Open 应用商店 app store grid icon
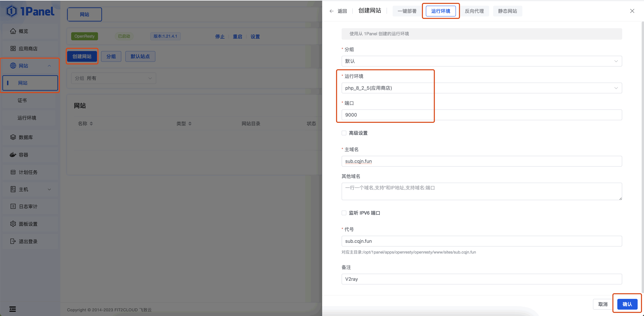The image size is (644, 316). click(13, 49)
